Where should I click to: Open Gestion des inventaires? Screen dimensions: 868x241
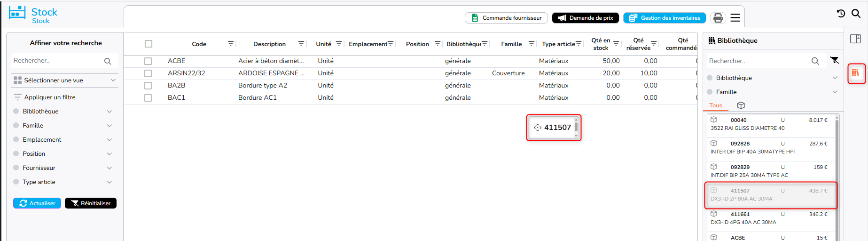click(x=665, y=18)
